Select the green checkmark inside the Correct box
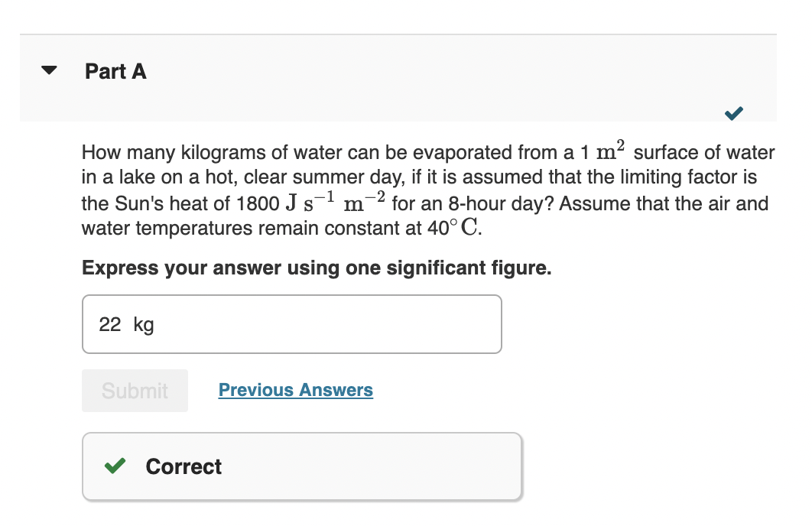The height and width of the screenshot is (526, 812). 113,466
